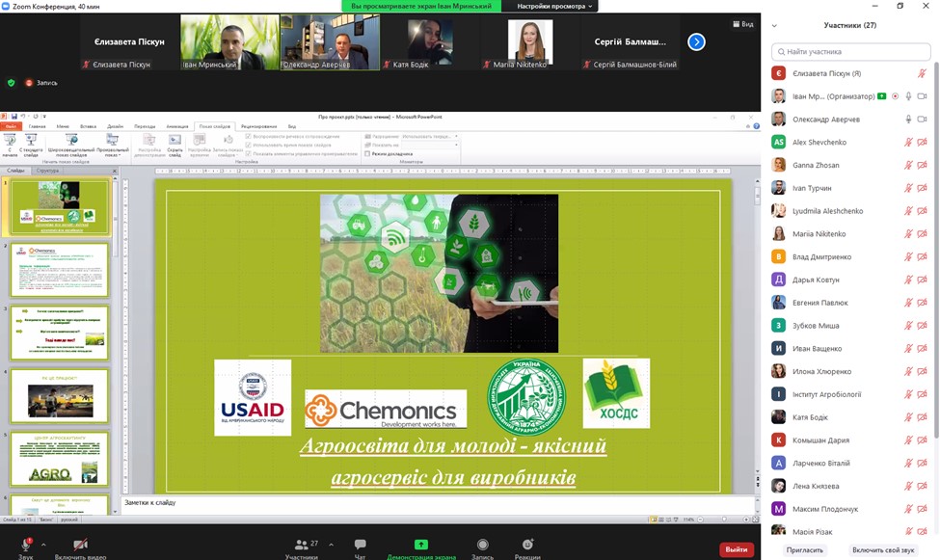
Task: Collapse participants panel with top-left chevron
Action: (x=774, y=26)
